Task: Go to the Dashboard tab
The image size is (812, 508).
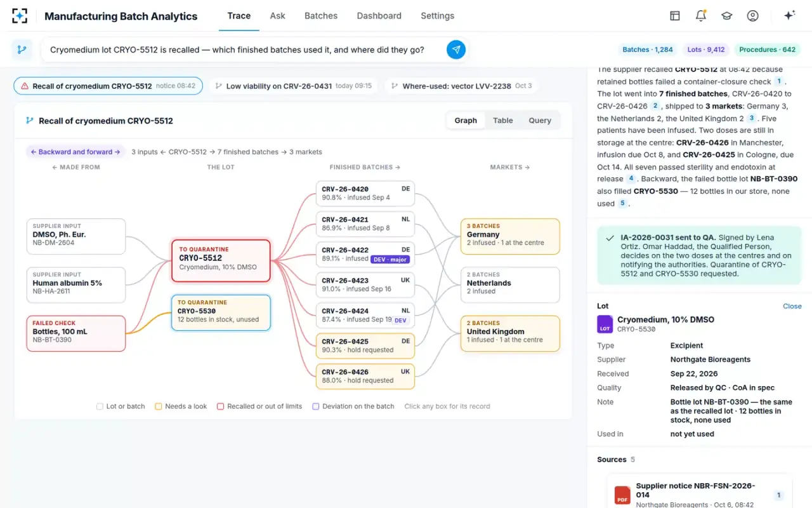Action: [x=379, y=16]
